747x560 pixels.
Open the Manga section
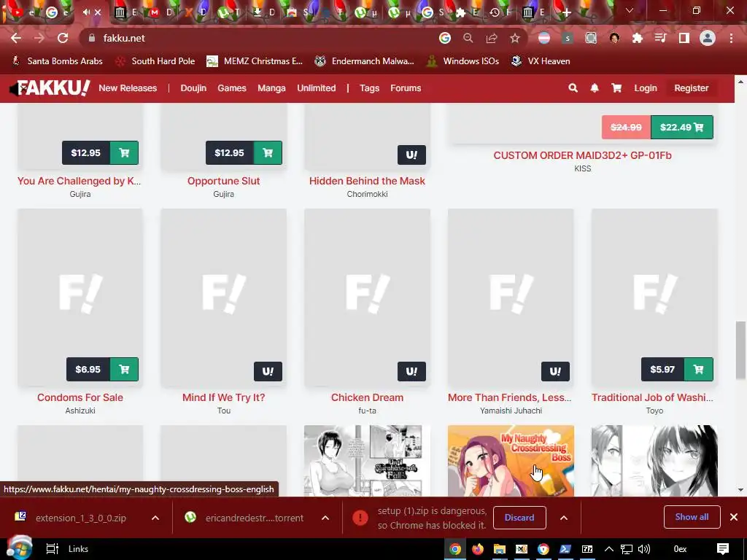[271, 88]
